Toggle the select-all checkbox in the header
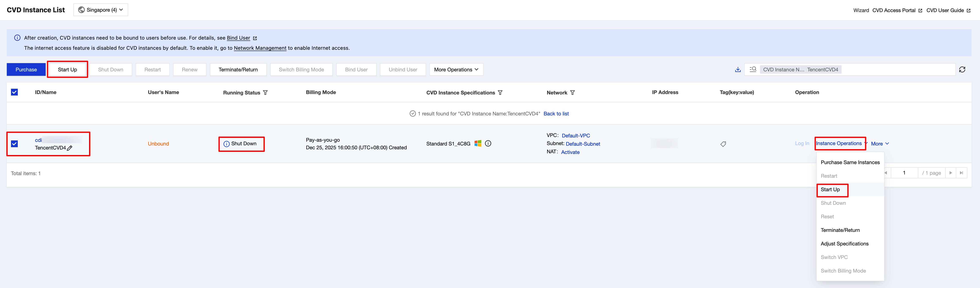The width and height of the screenshot is (980, 288). pyautogui.click(x=14, y=92)
